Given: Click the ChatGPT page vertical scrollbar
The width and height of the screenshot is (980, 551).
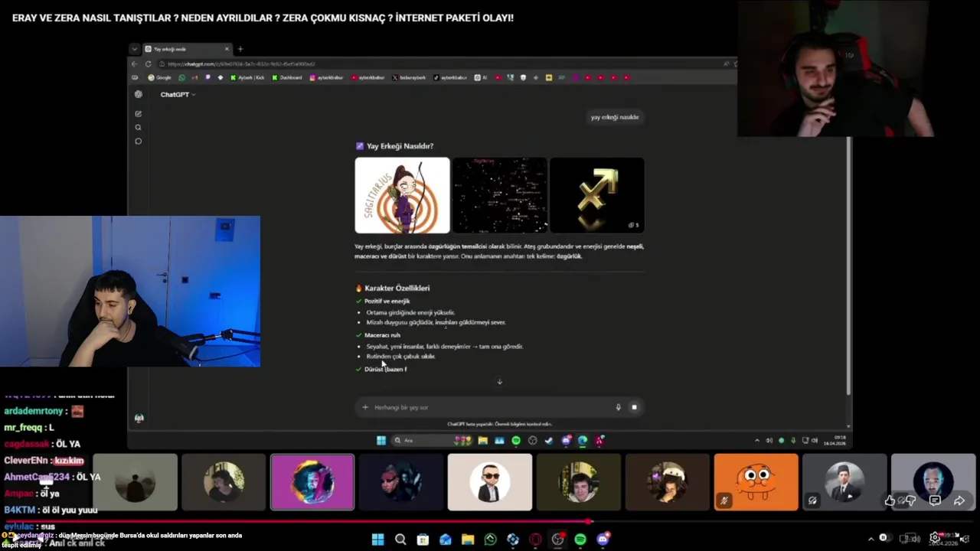Looking at the screenshot, I should [x=848, y=265].
